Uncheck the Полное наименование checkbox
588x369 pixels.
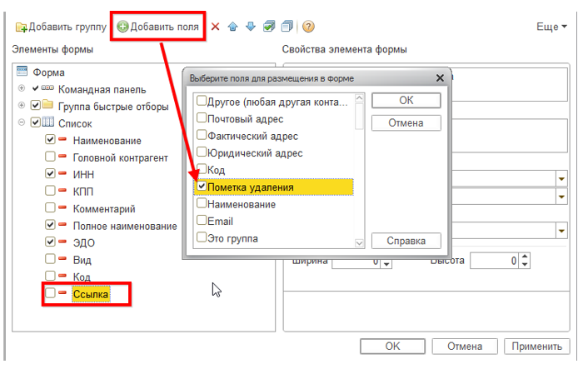[x=50, y=225]
